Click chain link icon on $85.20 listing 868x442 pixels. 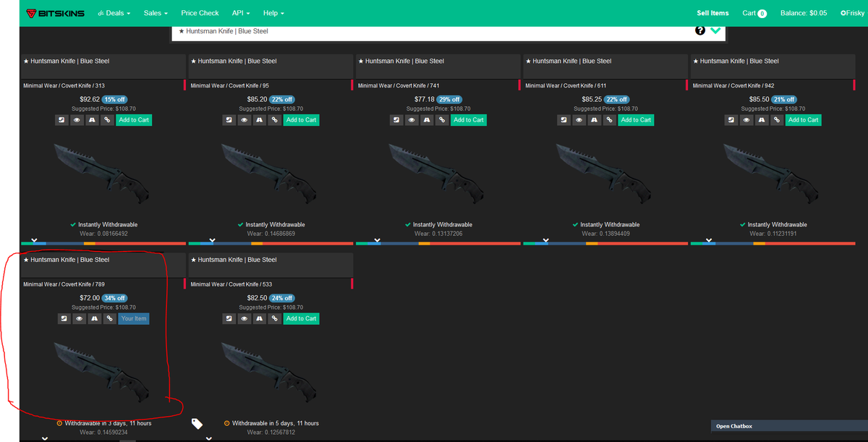click(x=276, y=120)
